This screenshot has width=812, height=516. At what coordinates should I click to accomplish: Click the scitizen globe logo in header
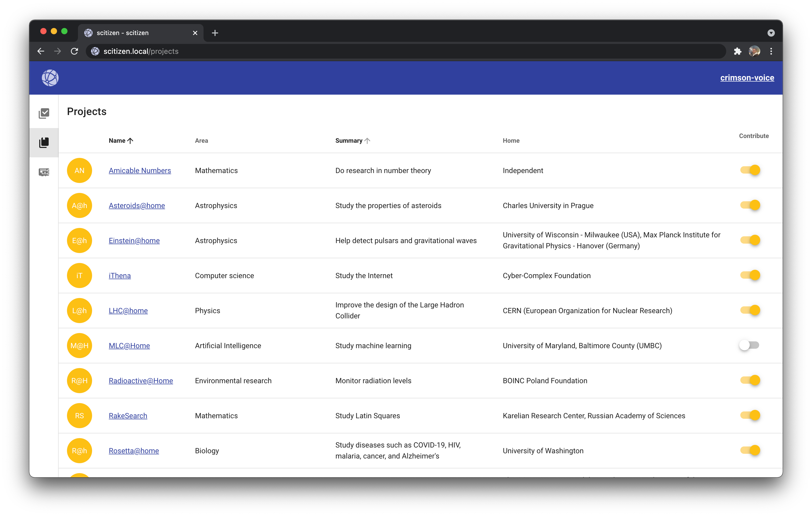(50, 78)
